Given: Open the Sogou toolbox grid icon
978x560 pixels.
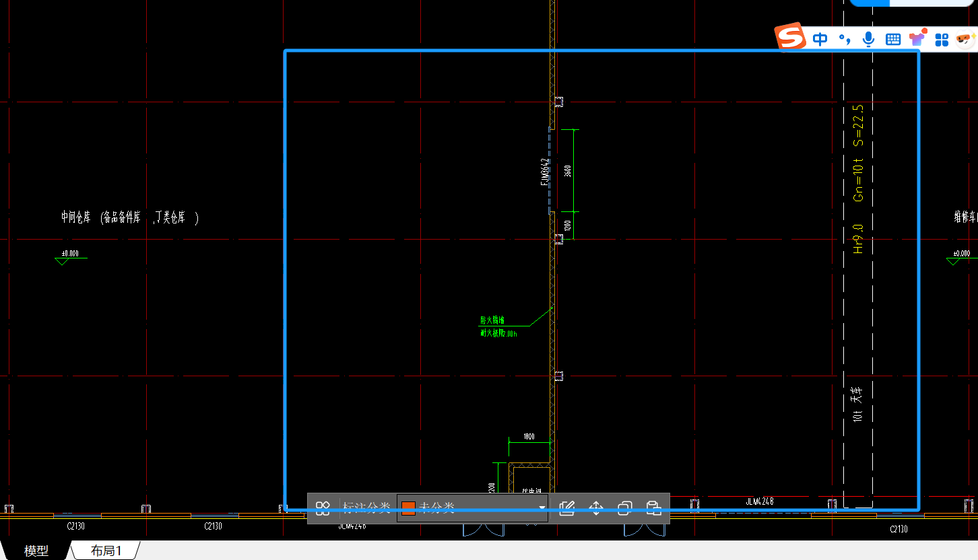Looking at the screenshot, I should (942, 39).
